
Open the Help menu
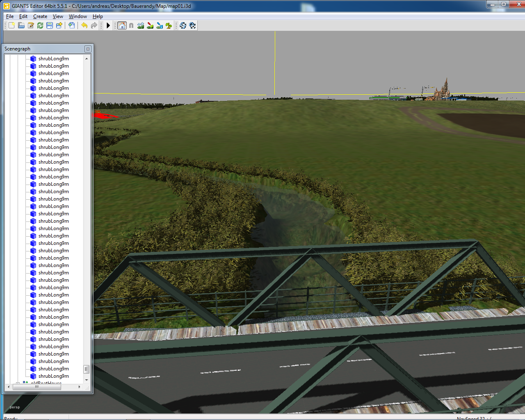click(98, 16)
